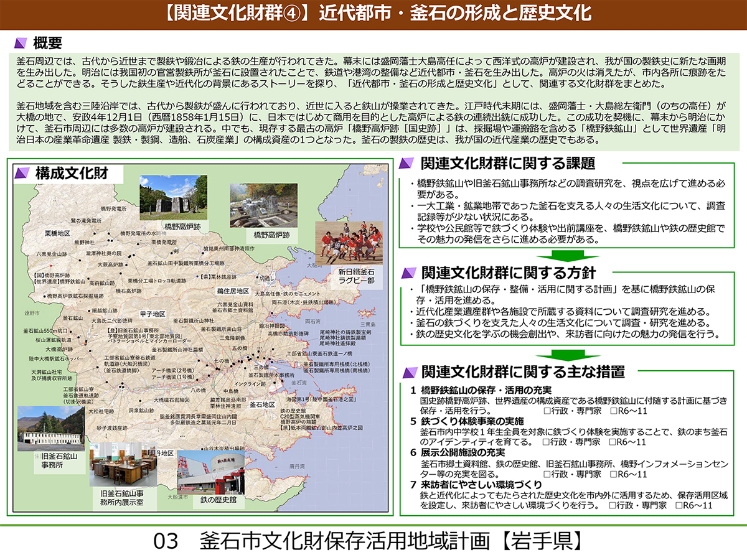Click the purple icon beside 概要 heading
This screenshot has height=560, width=747.
21,43
